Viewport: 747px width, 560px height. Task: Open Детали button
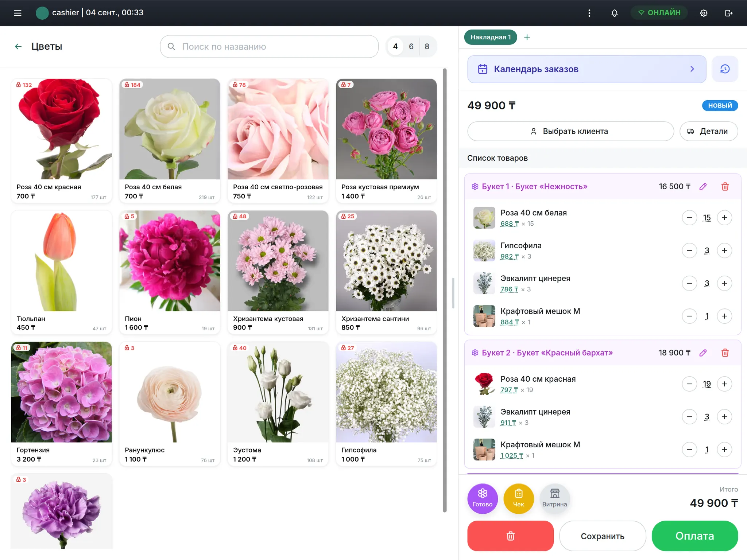709,131
